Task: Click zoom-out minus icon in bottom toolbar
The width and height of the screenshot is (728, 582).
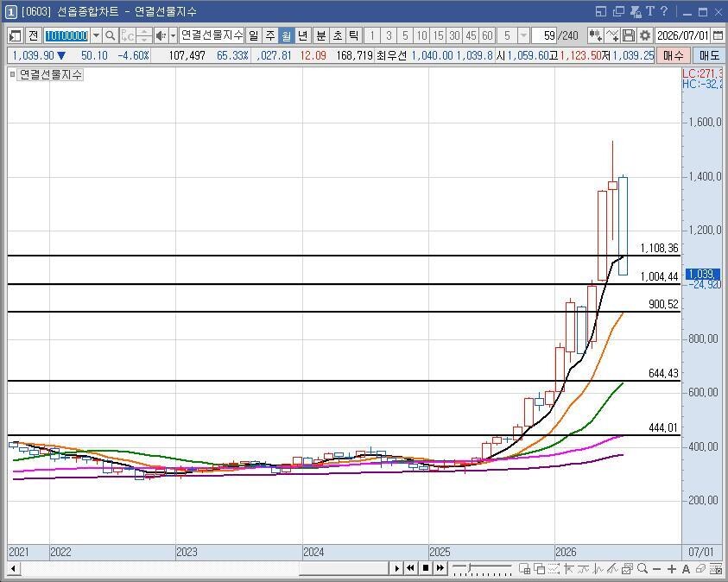Action: (656, 568)
